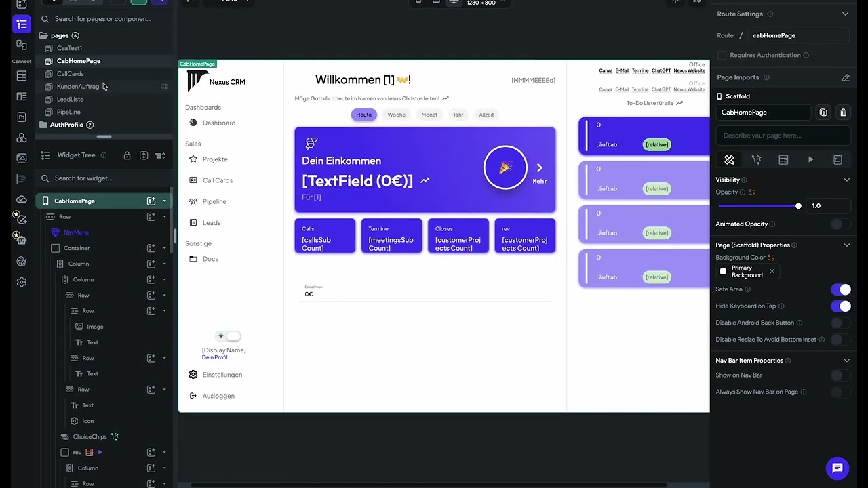Collapse Nav Bar Item Properties section
868x488 pixels.
pos(846,361)
